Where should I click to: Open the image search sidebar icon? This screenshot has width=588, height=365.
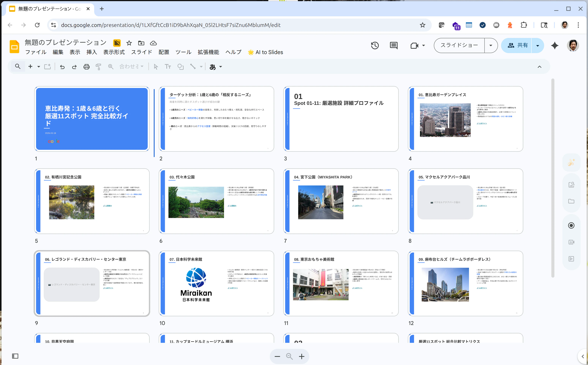point(571,185)
